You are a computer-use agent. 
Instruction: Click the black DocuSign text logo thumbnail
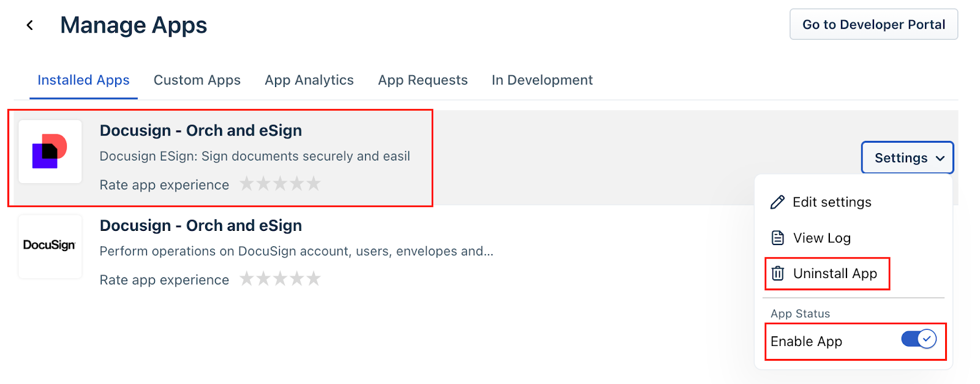click(x=50, y=246)
